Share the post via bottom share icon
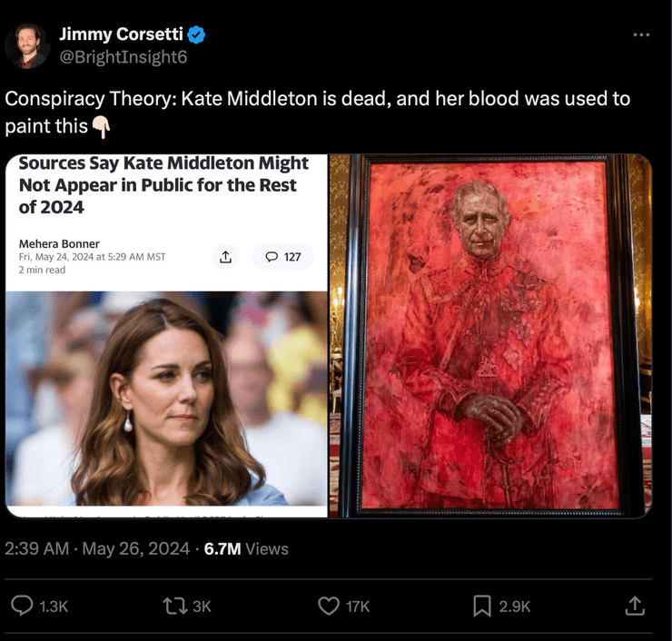Image resolution: width=672 pixels, height=641 pixels. click(x=636, y=606)
